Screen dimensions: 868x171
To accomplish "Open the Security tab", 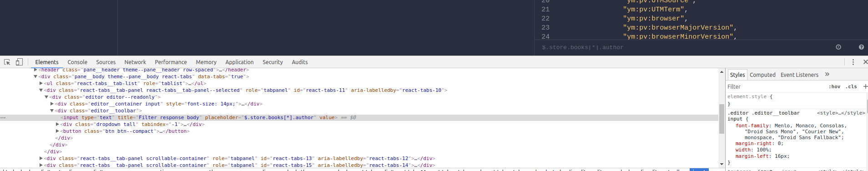I will pyautogui.click(x=273, y=62).
